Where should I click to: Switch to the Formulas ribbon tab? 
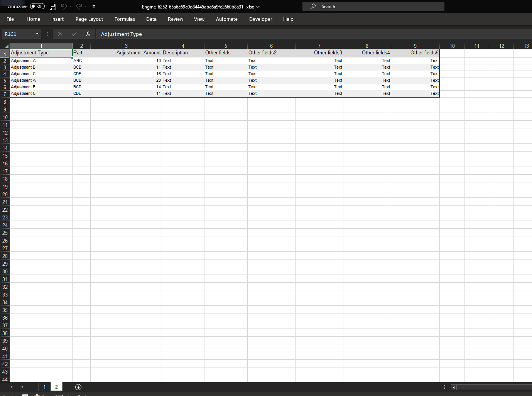(125, 19)
